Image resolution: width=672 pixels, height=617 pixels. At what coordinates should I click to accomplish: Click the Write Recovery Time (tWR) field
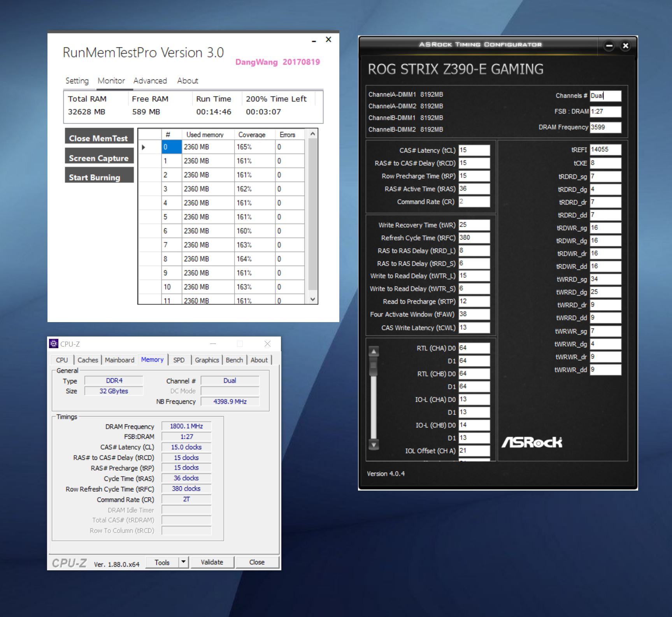(x=474, y=225)
